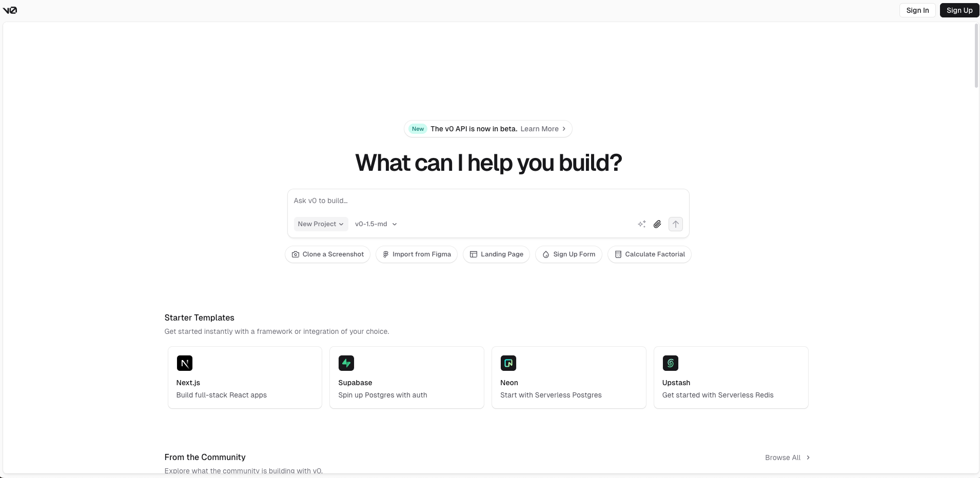The height and width of the screenshot is (478, 980).
Task: Click the Sign Up button
Action: (959, 10)
